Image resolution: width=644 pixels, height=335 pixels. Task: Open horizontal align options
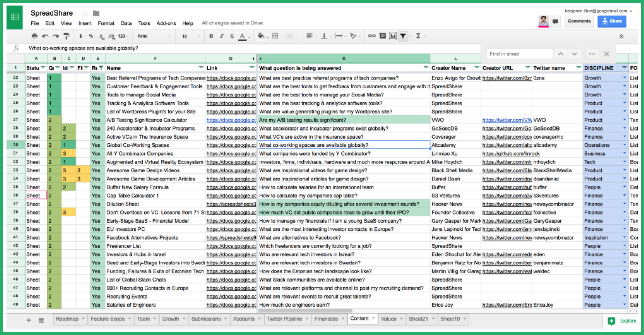tap(309, 36)
